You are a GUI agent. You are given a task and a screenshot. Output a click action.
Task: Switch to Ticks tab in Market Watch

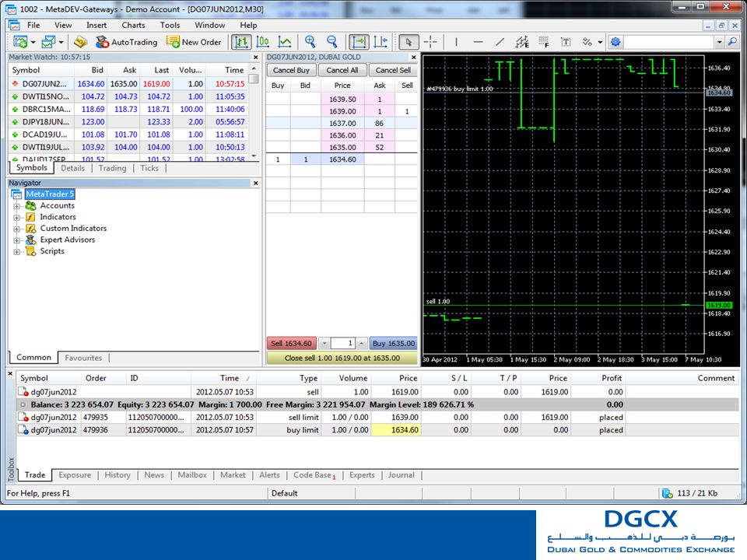coord(149,168)
